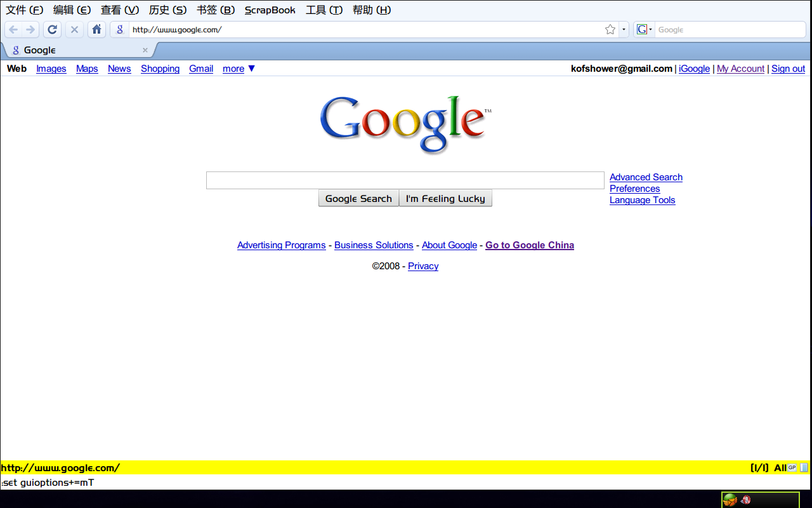Click the :set guioptions+=mT command line
Image resolution: width=812 pixels, height=508 pixels.
pos(48,483)
